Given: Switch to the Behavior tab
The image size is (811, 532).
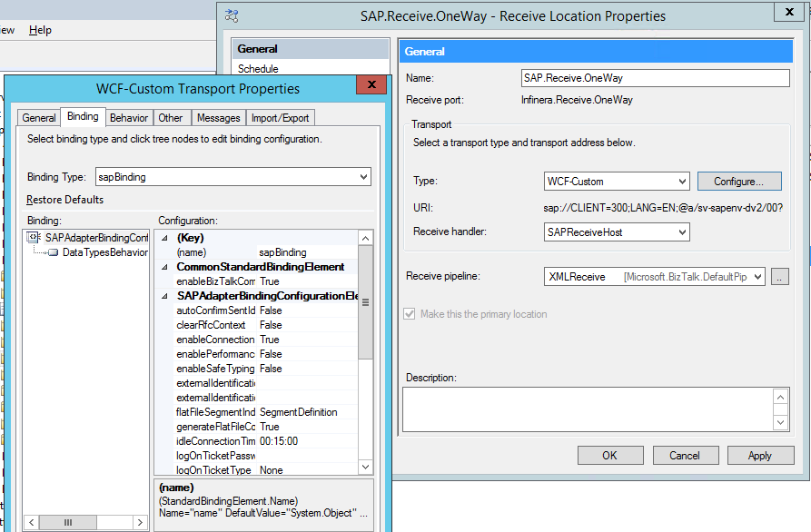Looking at the screenshot, I should point(129,118).
